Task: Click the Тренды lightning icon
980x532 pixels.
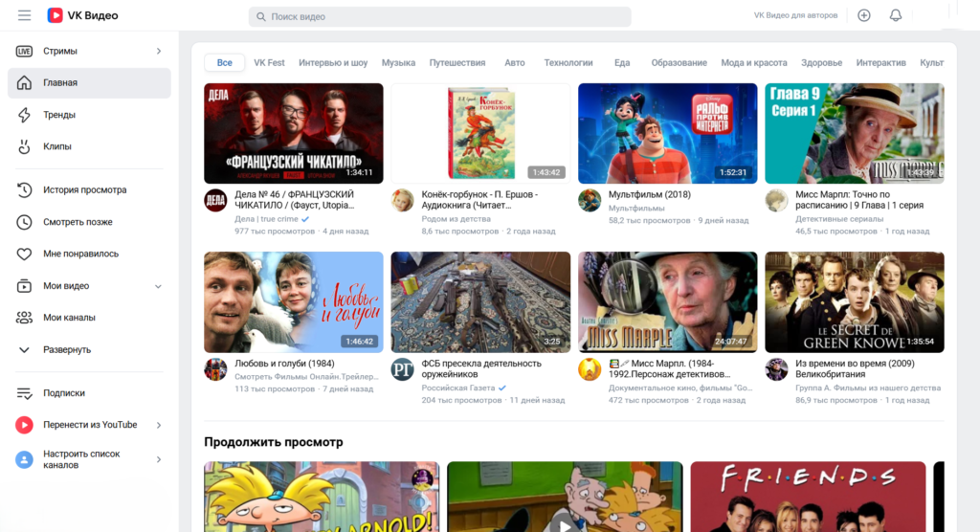Action: [x=24, y=115]
